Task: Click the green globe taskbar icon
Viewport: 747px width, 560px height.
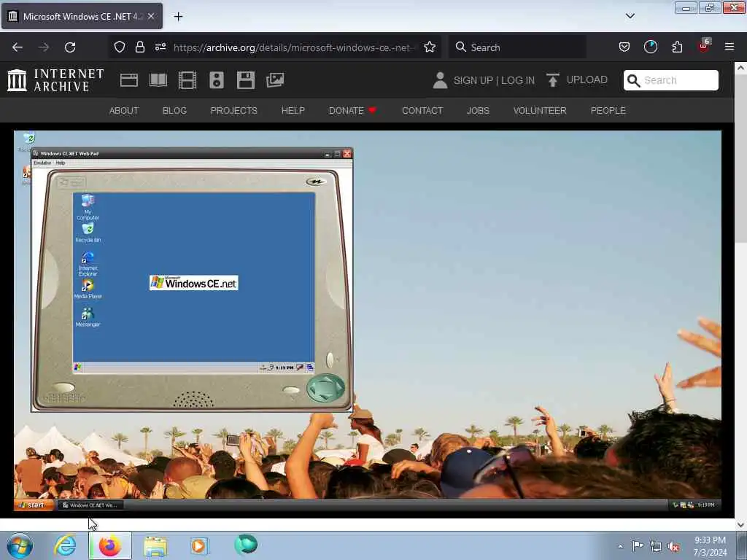Action: point(246,544)
